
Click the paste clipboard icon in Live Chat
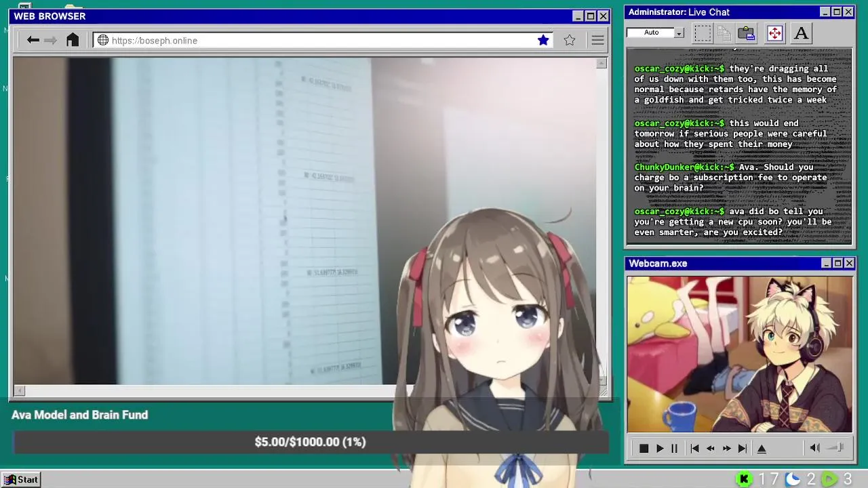pyautogui.click(x=747, y=33)
